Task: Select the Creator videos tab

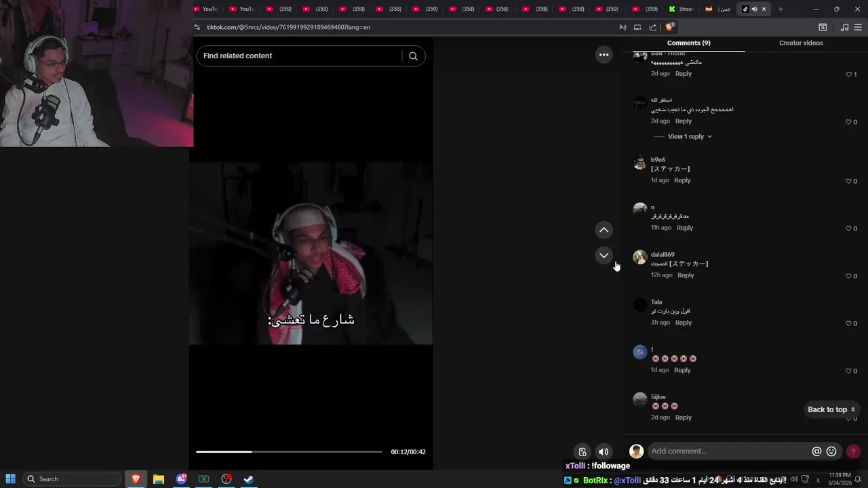Action: [801, 43]
